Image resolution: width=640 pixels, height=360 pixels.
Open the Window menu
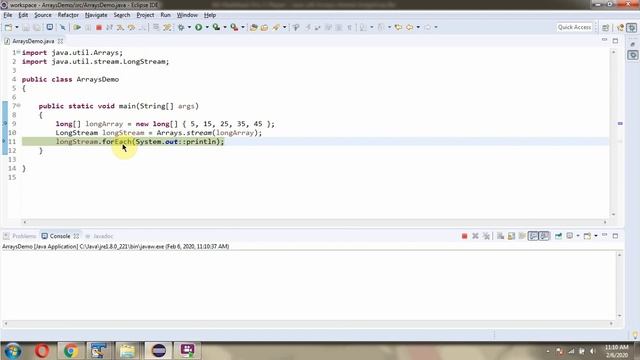[187, 15]
